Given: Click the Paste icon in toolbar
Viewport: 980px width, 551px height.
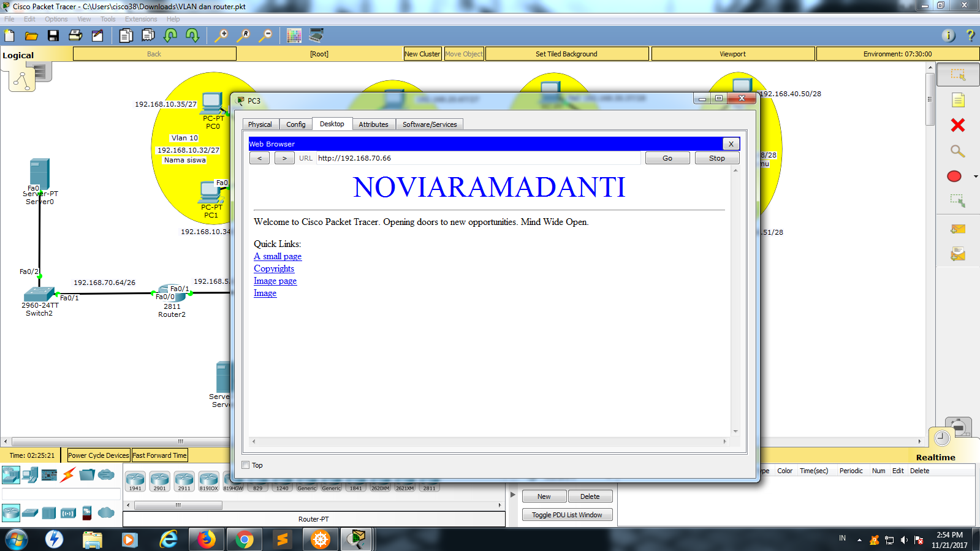Looking at the screenshot, I should [148, 36].
